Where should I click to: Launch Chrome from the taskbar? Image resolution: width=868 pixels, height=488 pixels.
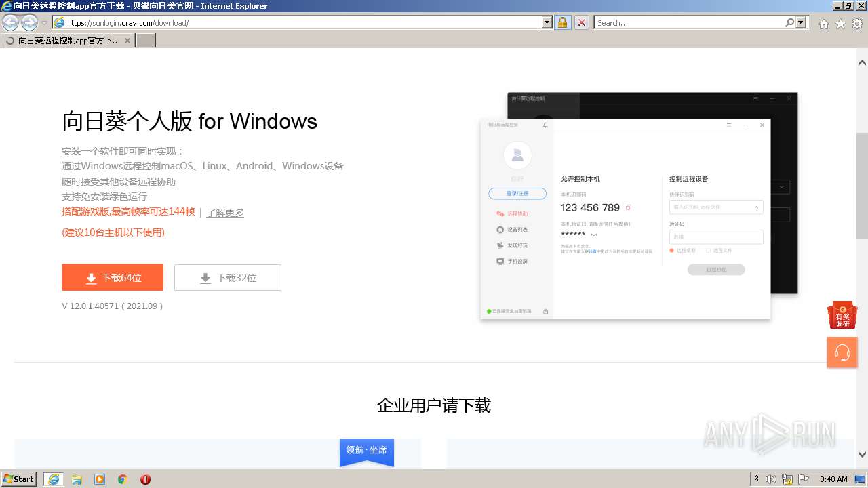[122, 479]
